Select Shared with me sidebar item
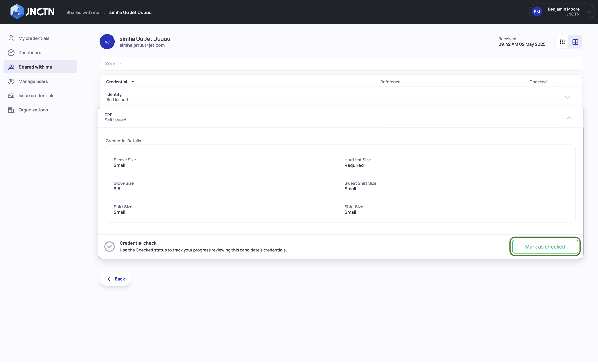This screenshot has height=364, width=598. [35, 67]
